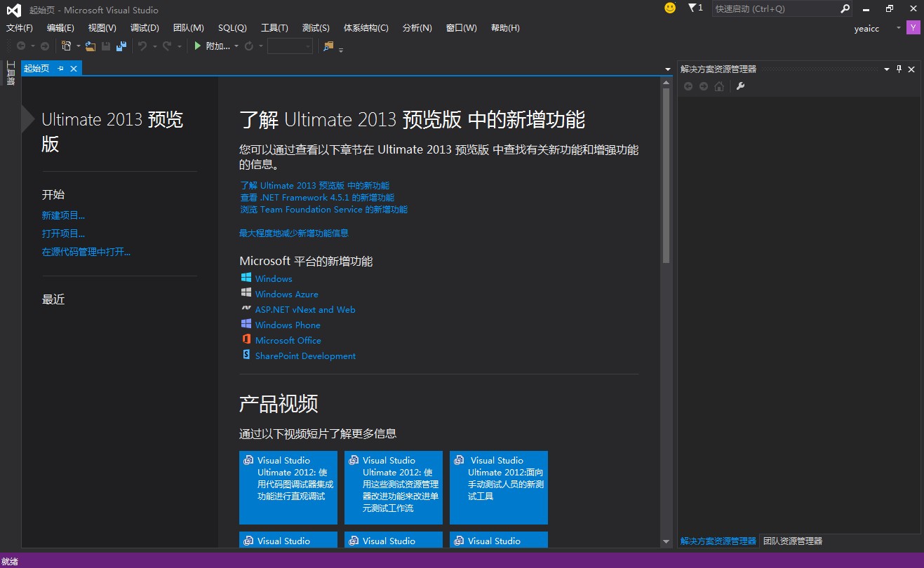Click the wrench properties icon in Solution Explorer
The image size is (924, 568).
tap(739, 86)
